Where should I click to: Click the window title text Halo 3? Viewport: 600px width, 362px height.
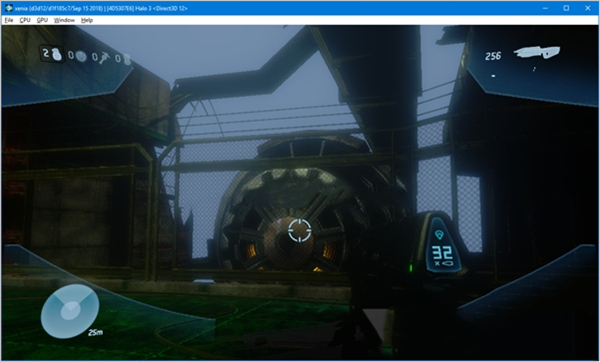point(143,8)
